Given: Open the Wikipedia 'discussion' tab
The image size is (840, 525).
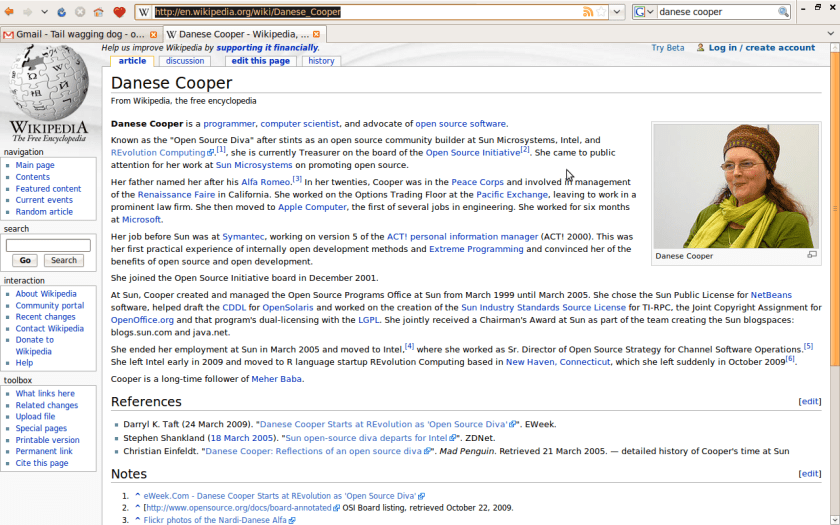Looking at the screenshot, I should click(x=185, y=61).
